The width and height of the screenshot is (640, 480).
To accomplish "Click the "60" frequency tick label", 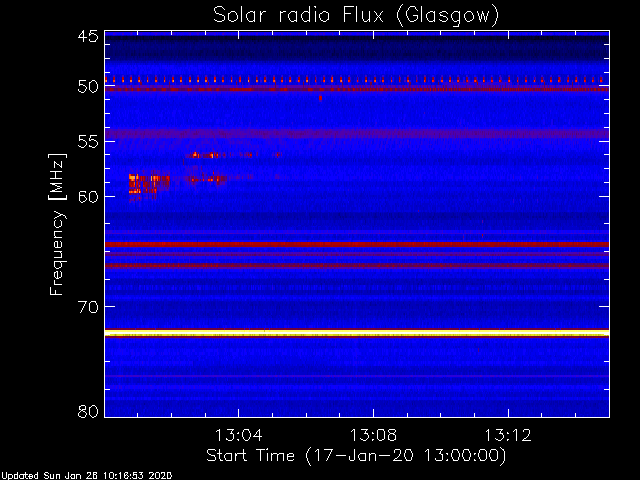I will pyautogui.click(x=88, y=196).
